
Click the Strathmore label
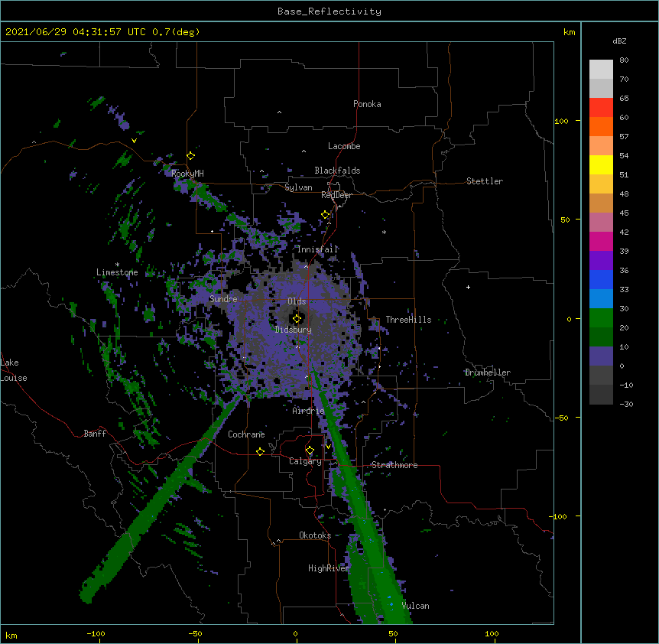[x=394, y=465]
